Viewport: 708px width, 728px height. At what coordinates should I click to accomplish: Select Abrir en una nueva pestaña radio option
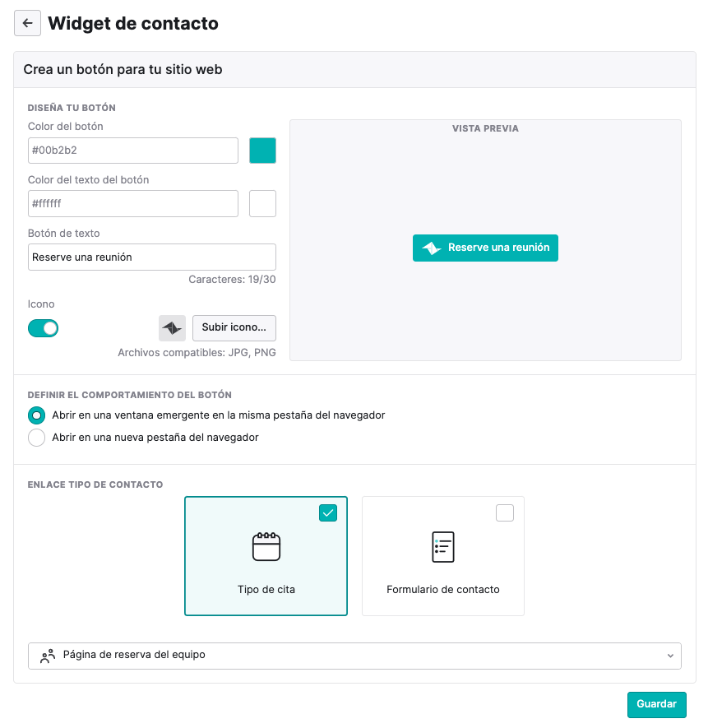pyautogui.click(x=37, y=438)
